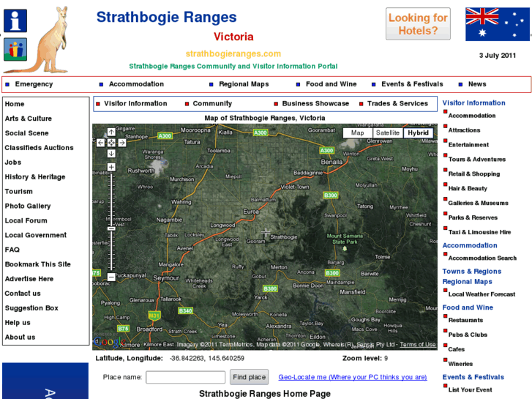Open List Your Event link
Viewport: 532px width, 399px height.
click(x=471, y=389)
